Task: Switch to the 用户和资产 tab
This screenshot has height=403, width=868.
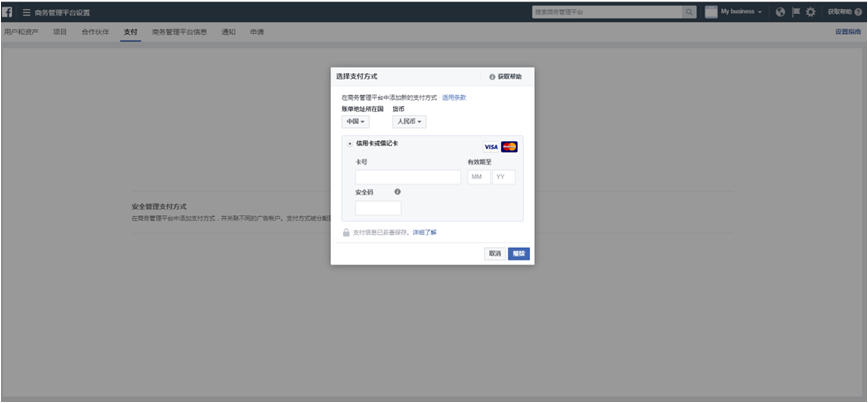Action: point(21,32)
